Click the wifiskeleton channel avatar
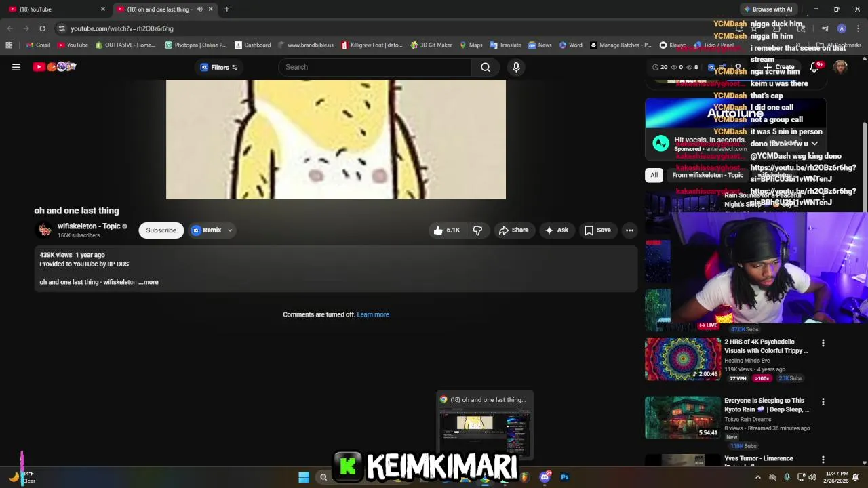The width and height of the screenshot is (868, 488). (45, 230)
